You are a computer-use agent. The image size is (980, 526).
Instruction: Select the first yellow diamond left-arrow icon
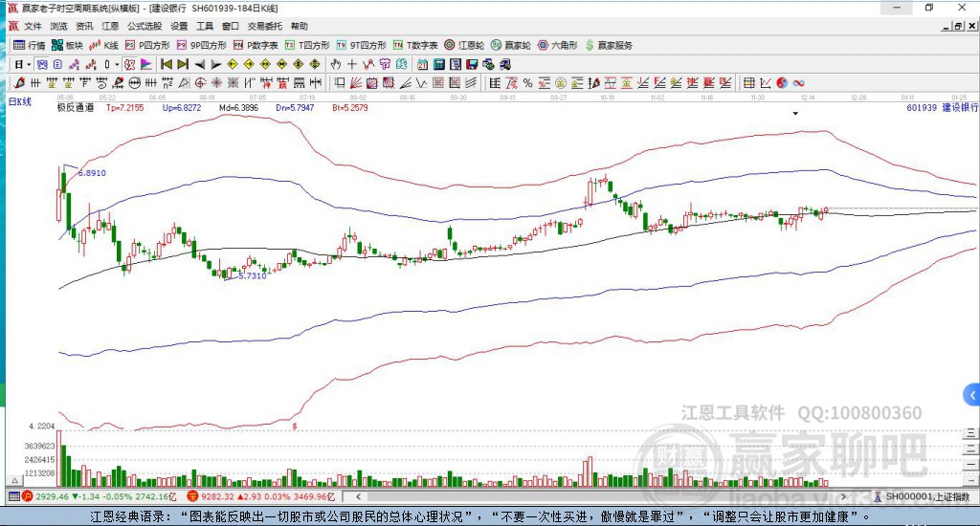232,64
